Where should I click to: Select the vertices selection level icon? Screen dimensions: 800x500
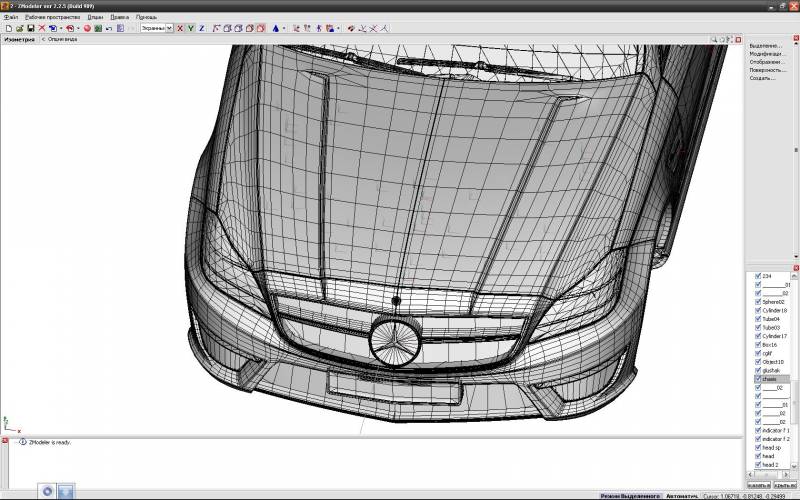216,29
